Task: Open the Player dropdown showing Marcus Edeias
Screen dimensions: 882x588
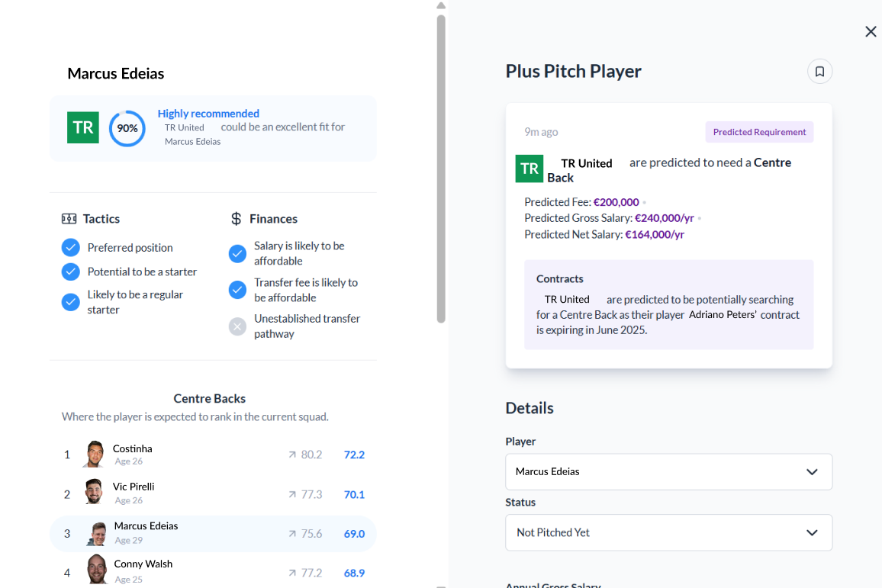Action: [668, 471]
